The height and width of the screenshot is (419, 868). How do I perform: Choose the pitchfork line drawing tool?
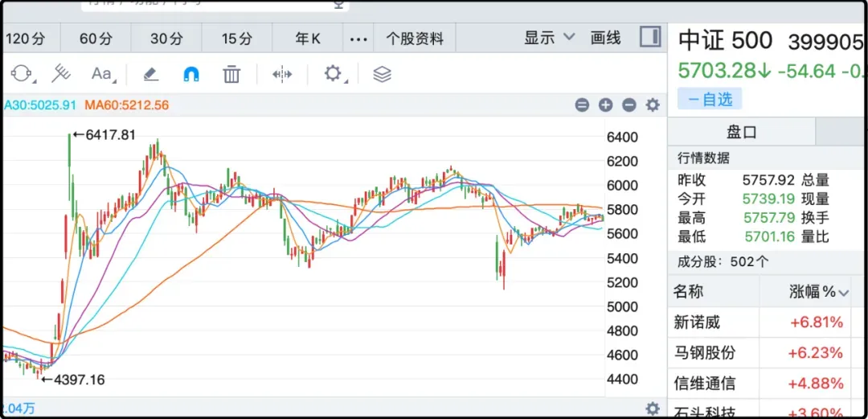click(x=60, y=75)
